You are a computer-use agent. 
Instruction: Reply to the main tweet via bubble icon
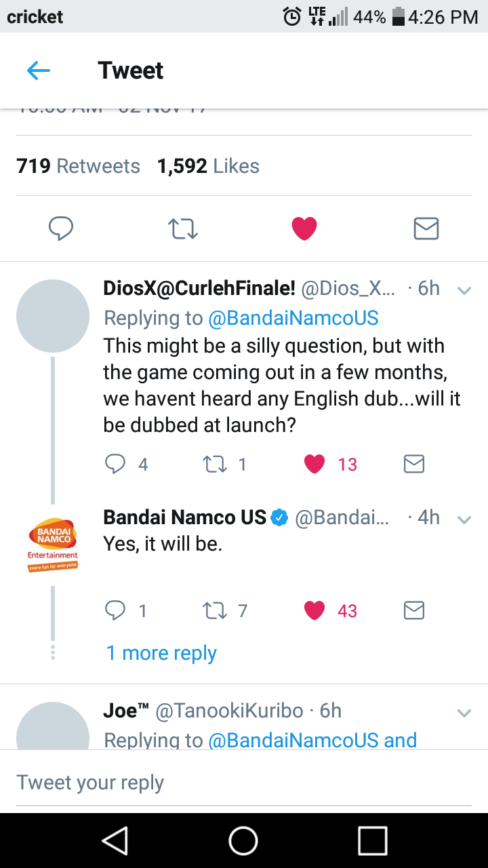pos(61,229)
